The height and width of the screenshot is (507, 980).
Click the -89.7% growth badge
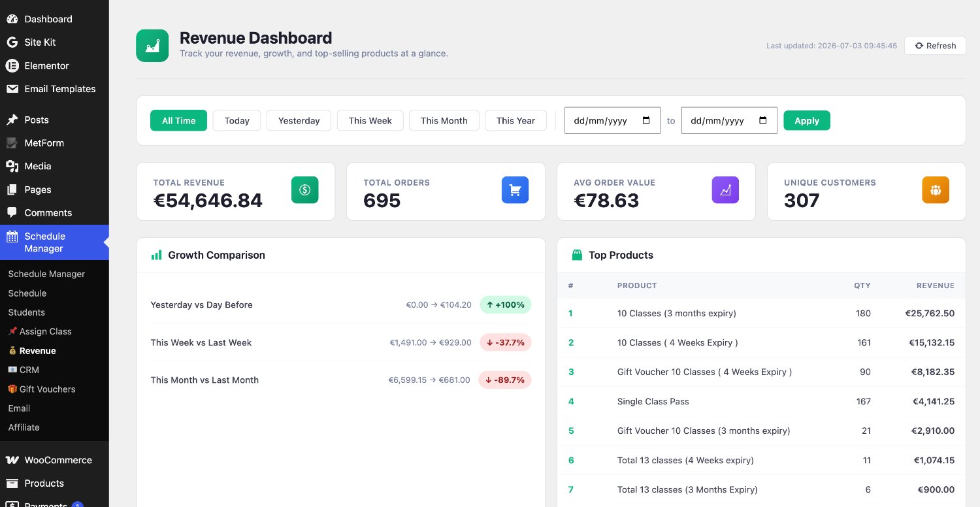point(505,380)
